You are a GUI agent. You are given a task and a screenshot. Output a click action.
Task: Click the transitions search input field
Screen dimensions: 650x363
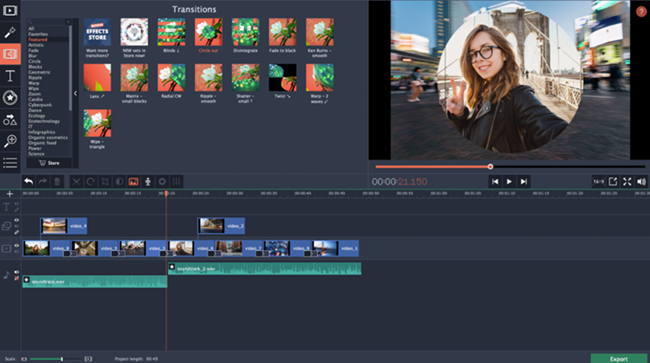point(46,22)
